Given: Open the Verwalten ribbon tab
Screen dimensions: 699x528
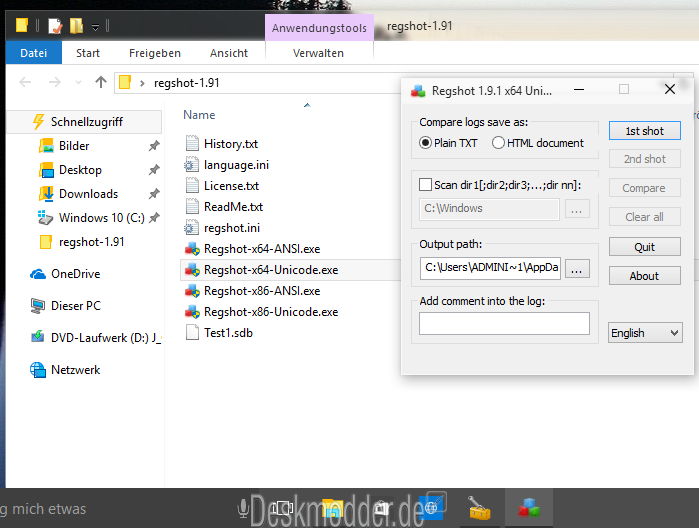Looking at the screenshot, I should click(318, 53).
